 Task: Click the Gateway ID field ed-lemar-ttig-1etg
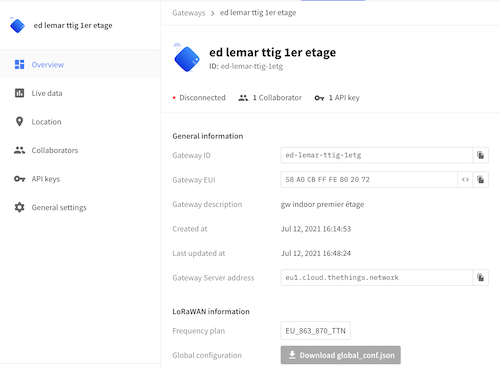377,155
